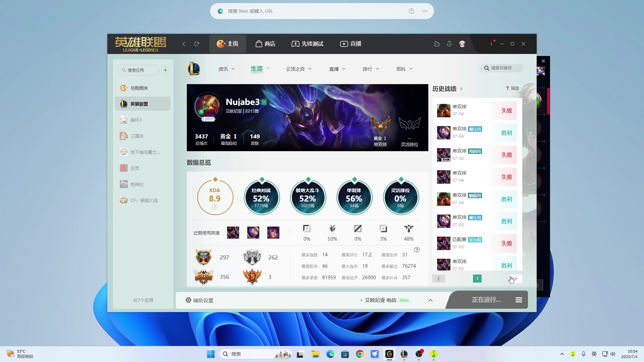Open stats help question mark icon
644x362 pixels.
click(x=417, y=250)
